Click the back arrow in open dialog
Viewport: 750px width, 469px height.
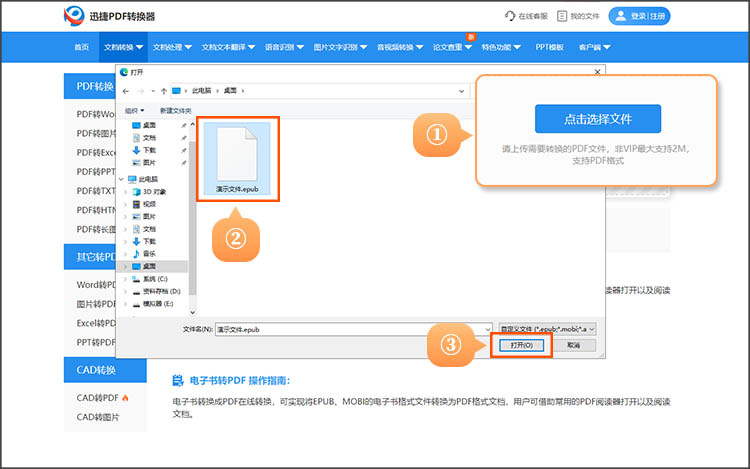[126, 91]
